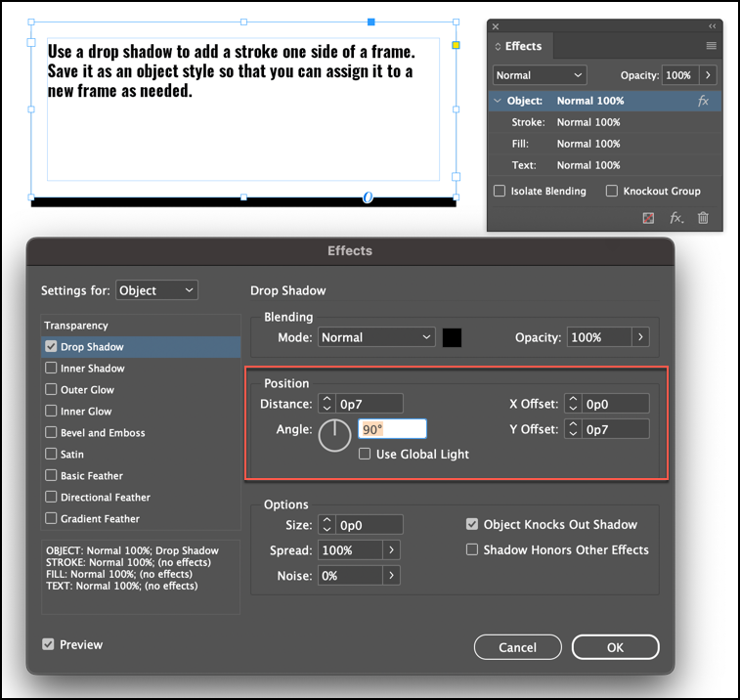Click the Distance input field

[x=370, y=404]
